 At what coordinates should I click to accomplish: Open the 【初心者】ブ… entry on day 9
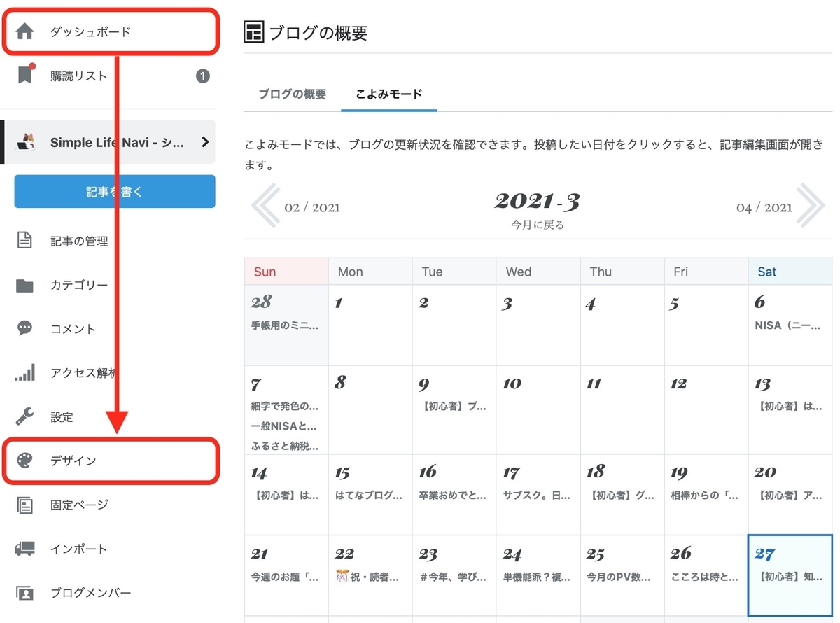(x=452, y=406)
